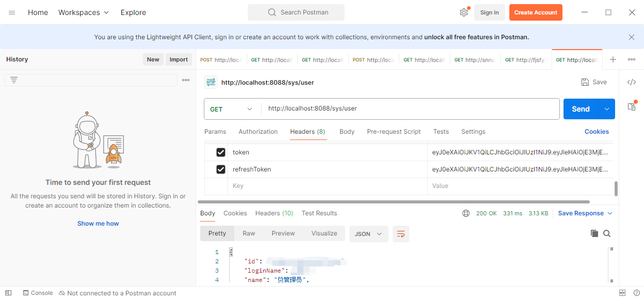Open the code snippet panel icon

coord(631,82)
